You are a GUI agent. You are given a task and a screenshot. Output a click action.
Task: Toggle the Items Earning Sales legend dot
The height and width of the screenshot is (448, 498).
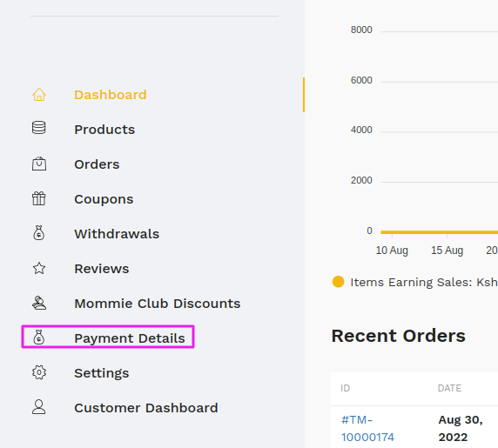(x=338, y=282)
